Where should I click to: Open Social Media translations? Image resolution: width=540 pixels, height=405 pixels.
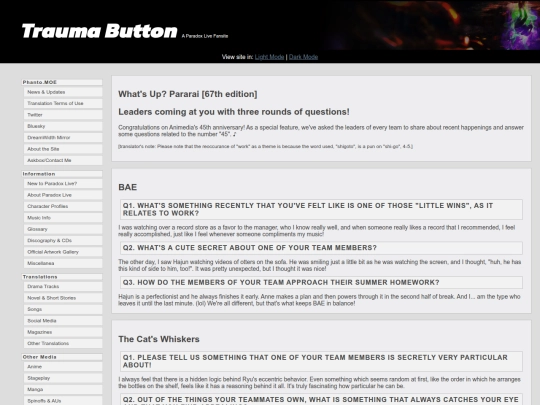63,321
